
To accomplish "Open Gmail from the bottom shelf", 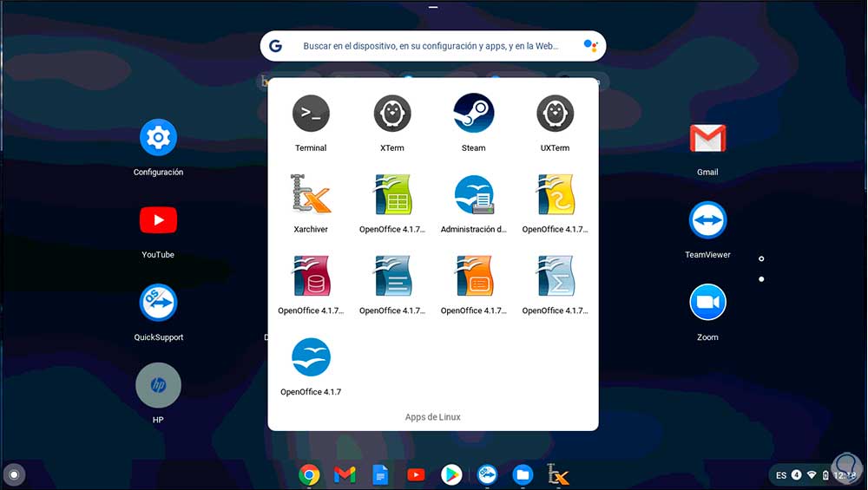I will coord(345,475).
